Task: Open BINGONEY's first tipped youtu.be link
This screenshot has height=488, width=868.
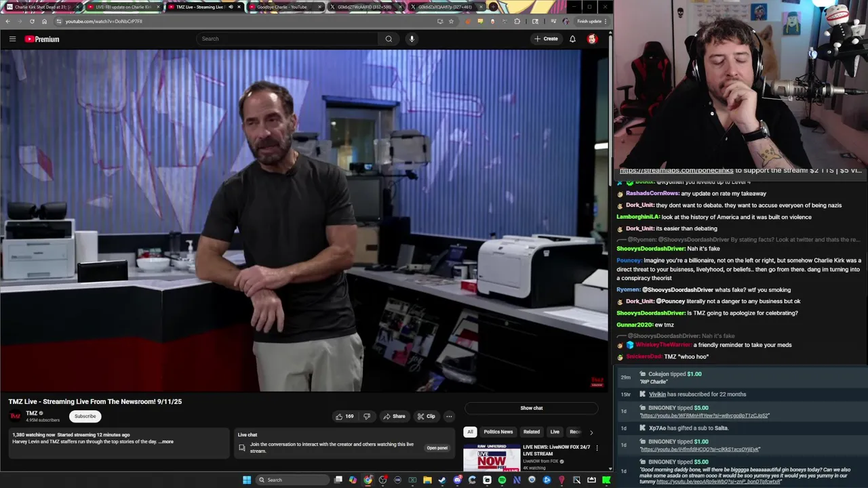Action: coord(705,415)
